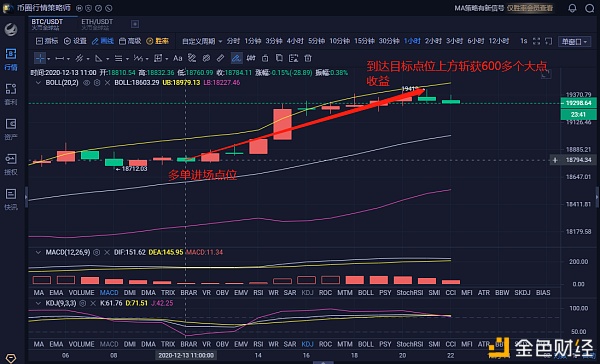Select the horizontal line drawing tool

[x=60, y=58]
